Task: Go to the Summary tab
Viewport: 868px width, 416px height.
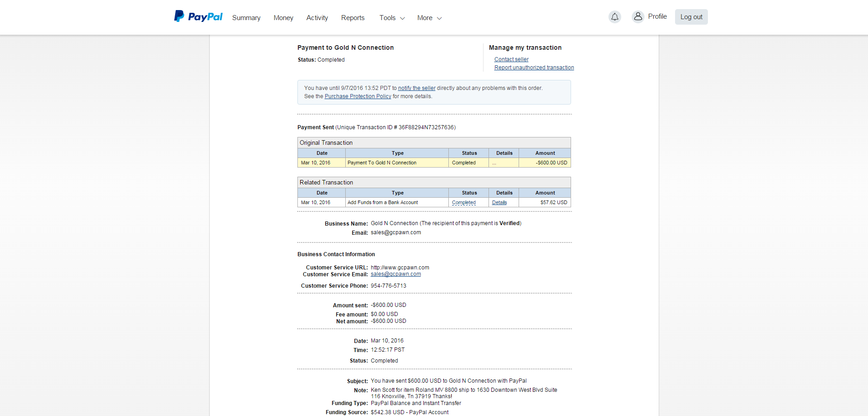Action: click(x=246, y=18)
